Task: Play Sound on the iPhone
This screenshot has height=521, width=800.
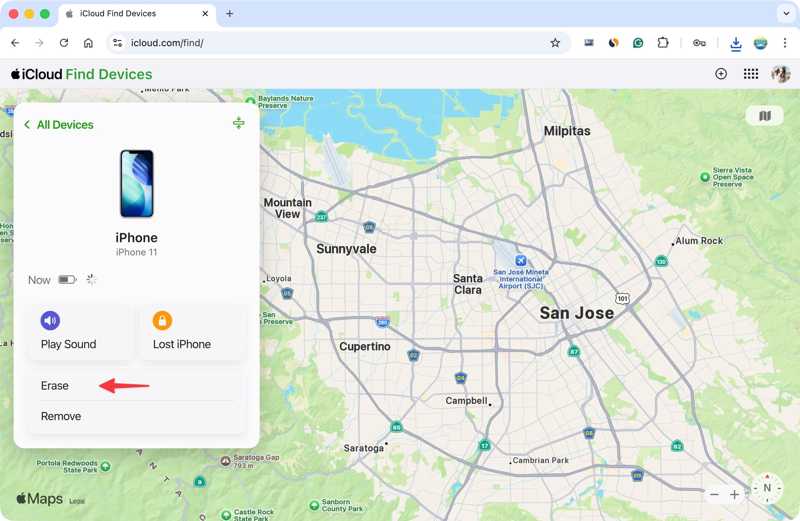Action: pos(80,332)
